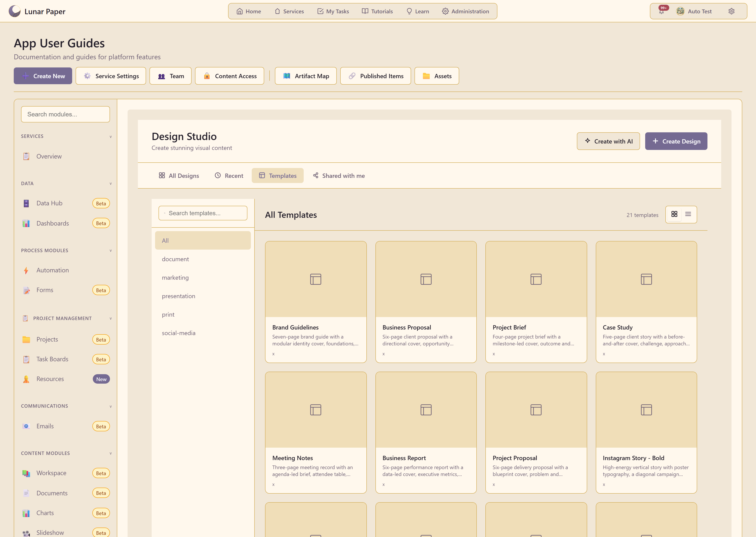The image size is (756, 537).
Task: Open the Dashboards module icon
Action: tap(26, 223)
